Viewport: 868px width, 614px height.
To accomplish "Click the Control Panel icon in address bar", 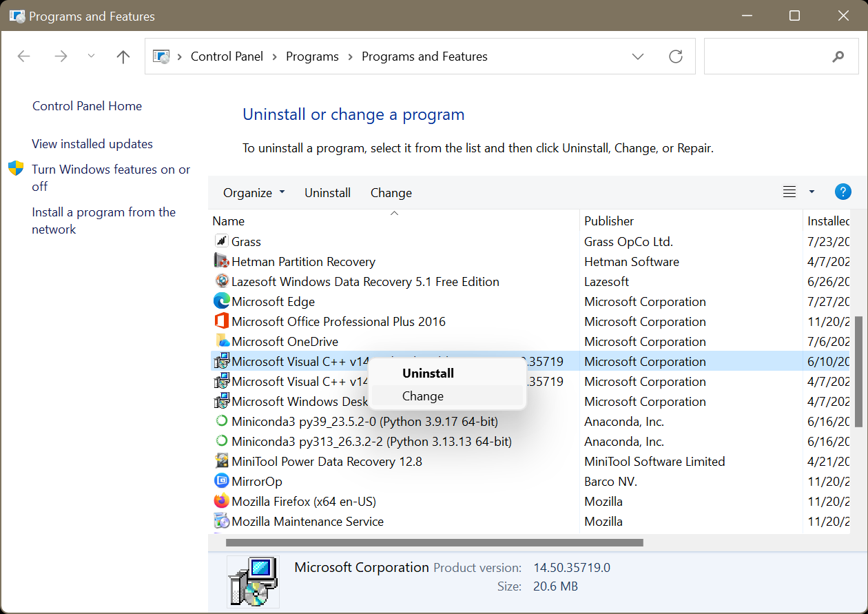I will (161, 57).
